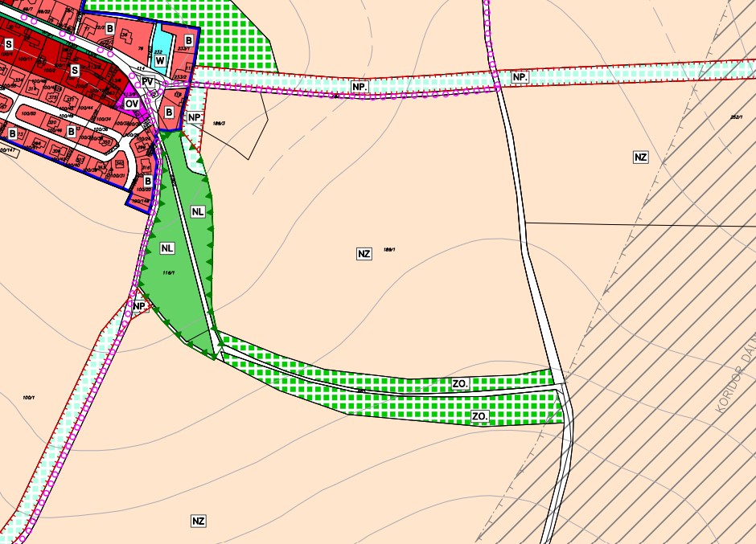Click the upper-right NL label in the green forest
The image size is (756, 544).
point(199,212)
